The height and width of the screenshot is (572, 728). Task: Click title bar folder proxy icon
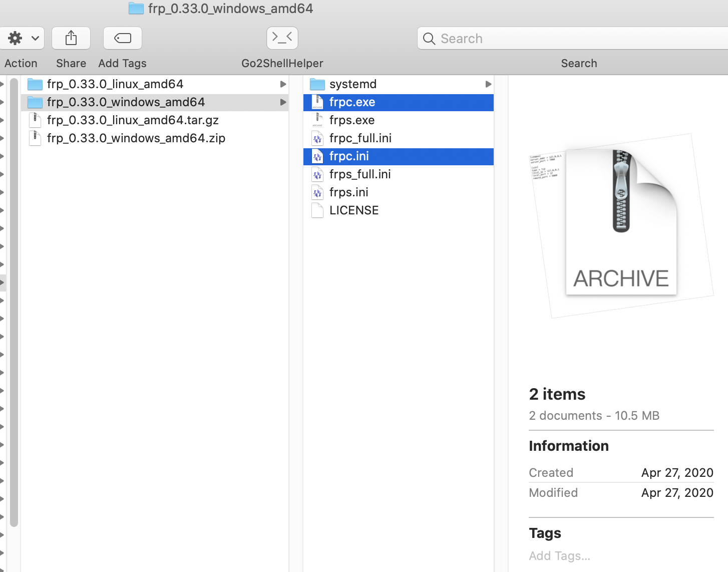tap(136, 9)
